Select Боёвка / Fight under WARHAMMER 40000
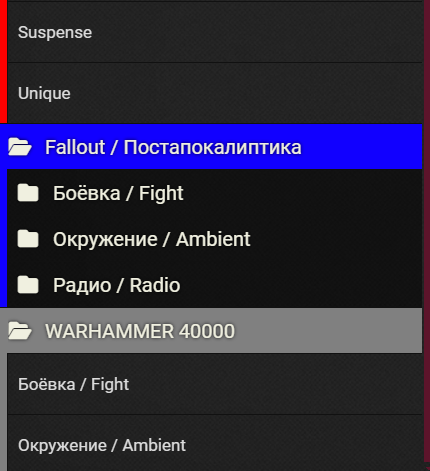 [x=215, y=384]
